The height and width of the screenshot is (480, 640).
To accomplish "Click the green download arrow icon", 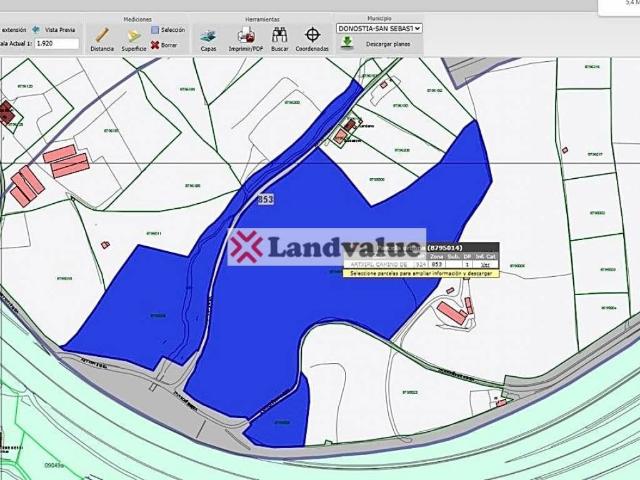I will pos(347,42).
